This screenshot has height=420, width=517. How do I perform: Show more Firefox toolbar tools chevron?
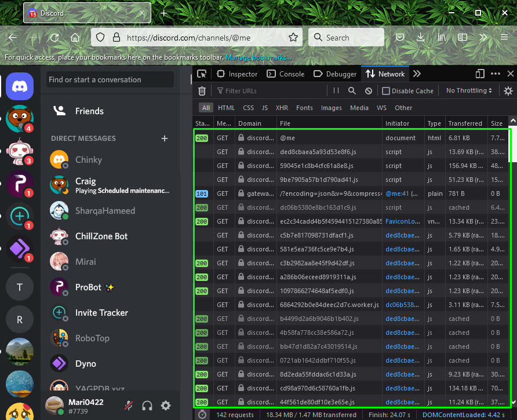pyautogui.click(x=483, y=37)
